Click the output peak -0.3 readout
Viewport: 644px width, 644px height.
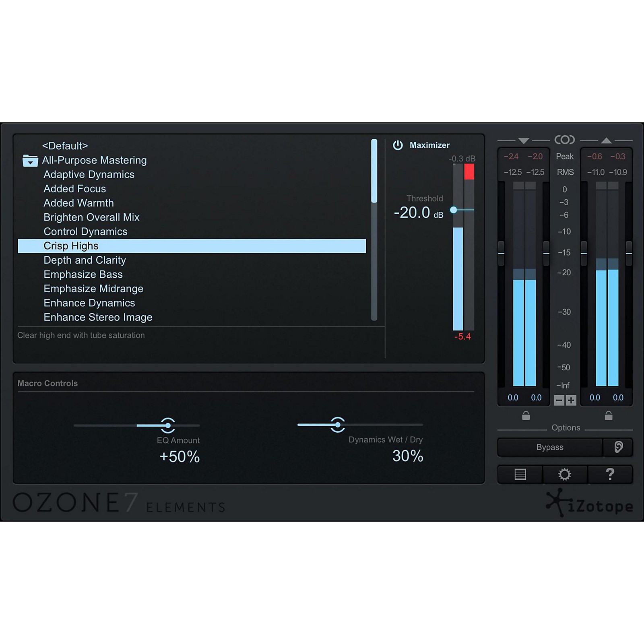pos(618,157)
